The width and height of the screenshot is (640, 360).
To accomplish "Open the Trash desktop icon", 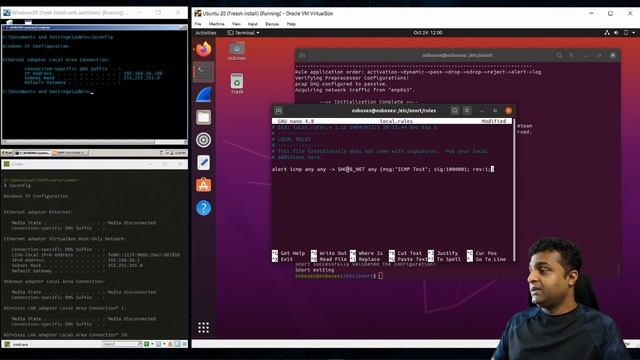I will pos(237,84).
